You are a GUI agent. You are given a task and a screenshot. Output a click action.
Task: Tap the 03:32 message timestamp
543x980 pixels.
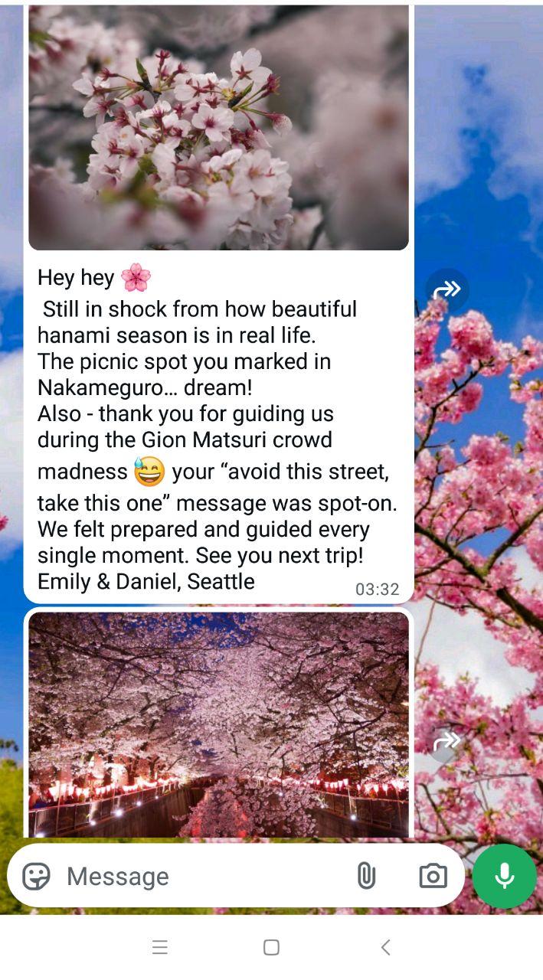click(378, 589)
